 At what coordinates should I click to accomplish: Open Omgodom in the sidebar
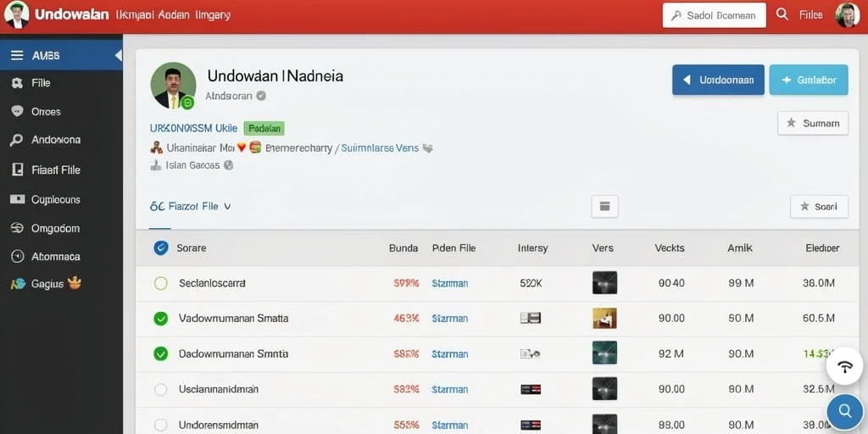pos(55,229)
